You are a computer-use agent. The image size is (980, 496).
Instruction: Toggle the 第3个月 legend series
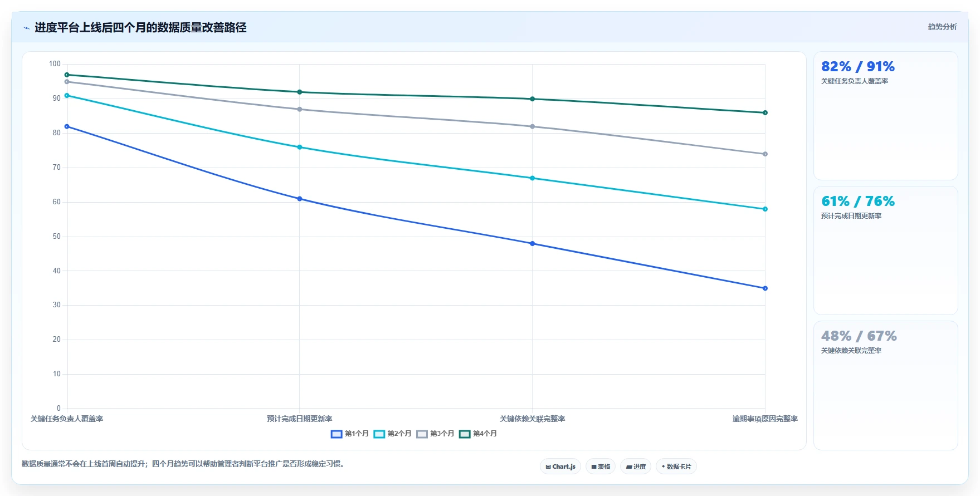435,434
